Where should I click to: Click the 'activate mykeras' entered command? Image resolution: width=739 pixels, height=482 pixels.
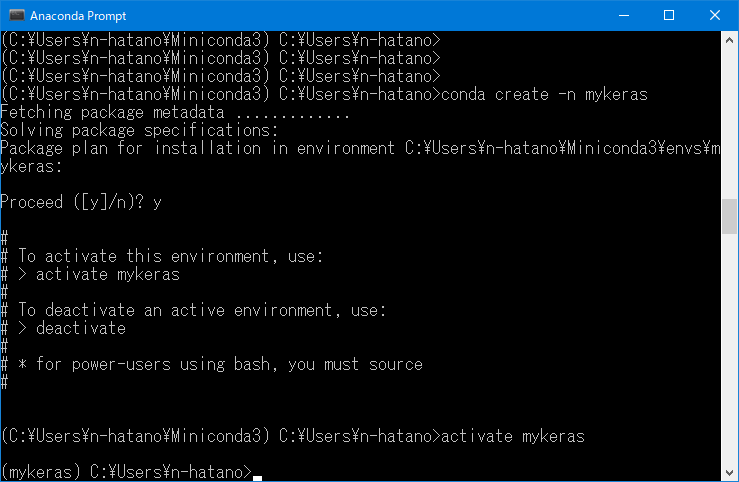(x=513, y=436)
